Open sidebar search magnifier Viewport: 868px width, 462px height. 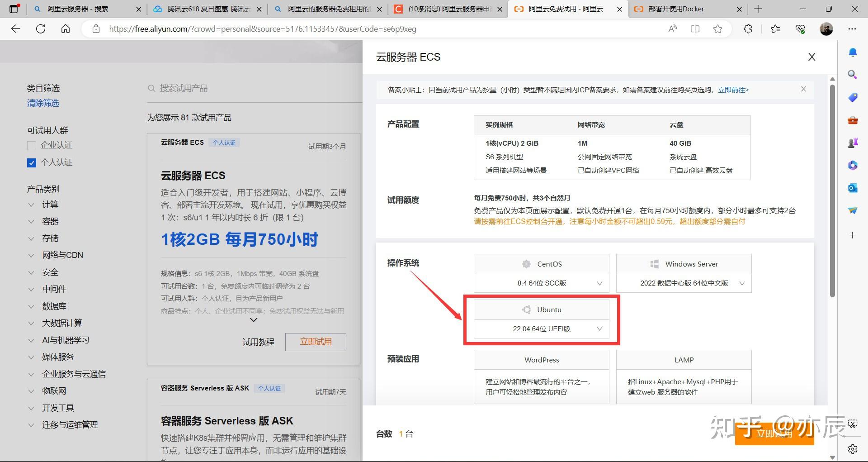[x=853, y=75]
